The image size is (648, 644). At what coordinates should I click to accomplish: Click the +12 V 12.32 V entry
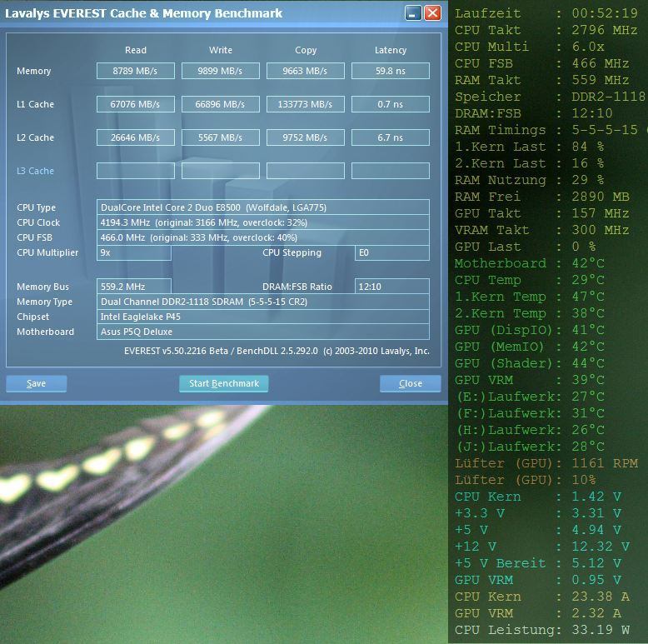coord(542,547)
